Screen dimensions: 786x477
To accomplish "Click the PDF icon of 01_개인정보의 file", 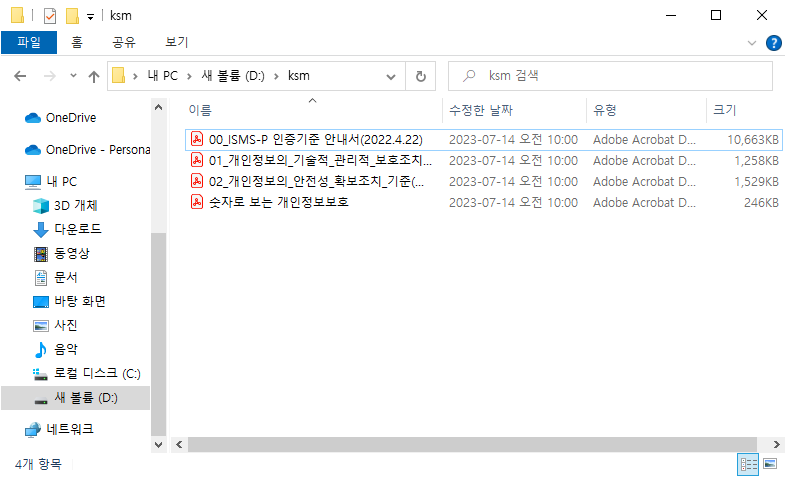I will coord(197,160).
